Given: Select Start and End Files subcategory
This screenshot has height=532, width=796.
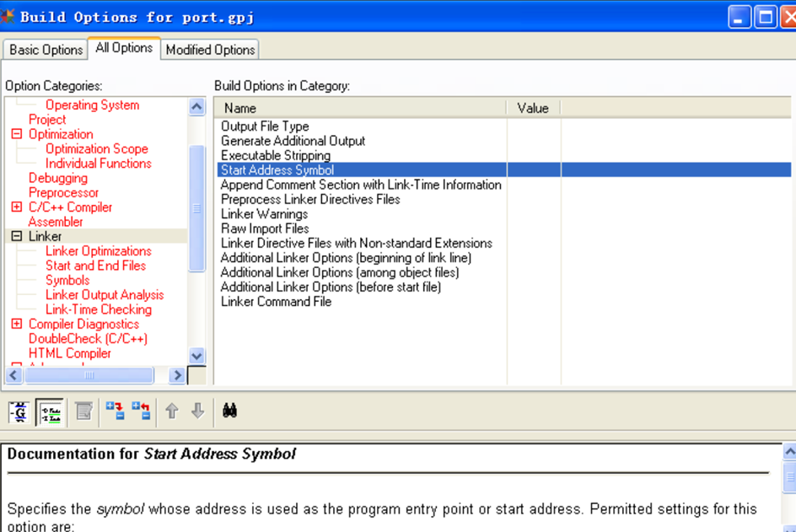Looking at the screenshot, I should (x=95, y=266).
